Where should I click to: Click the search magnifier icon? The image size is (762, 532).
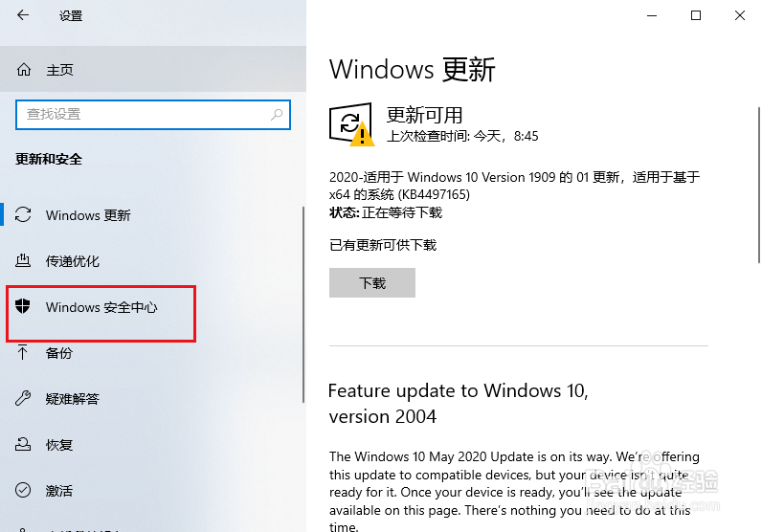(277, 115)
